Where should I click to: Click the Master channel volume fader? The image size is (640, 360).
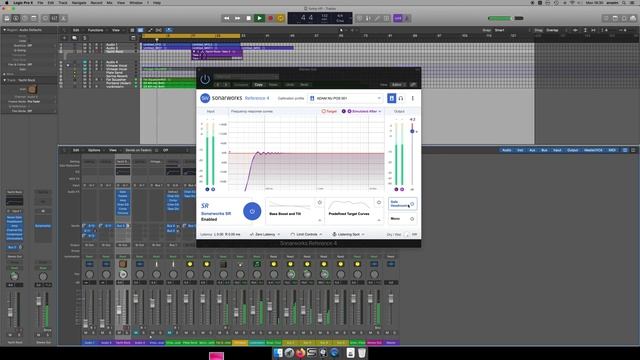pos(391,299)
